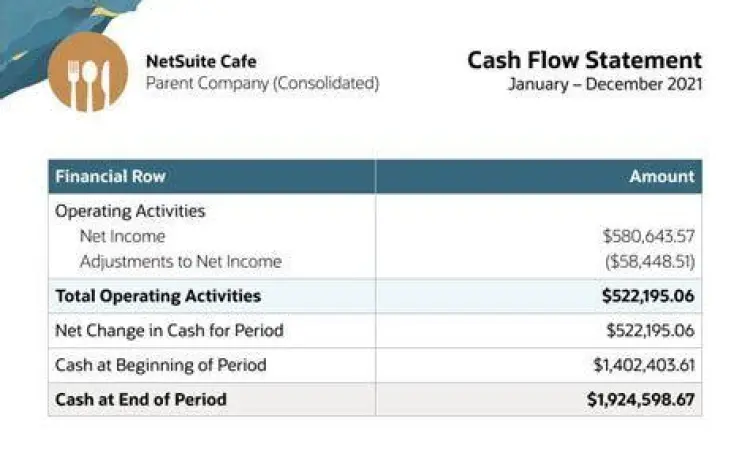Select the bold Total Operating Activities amount
This screenshot has height=450, width=750.
(647, 296)
